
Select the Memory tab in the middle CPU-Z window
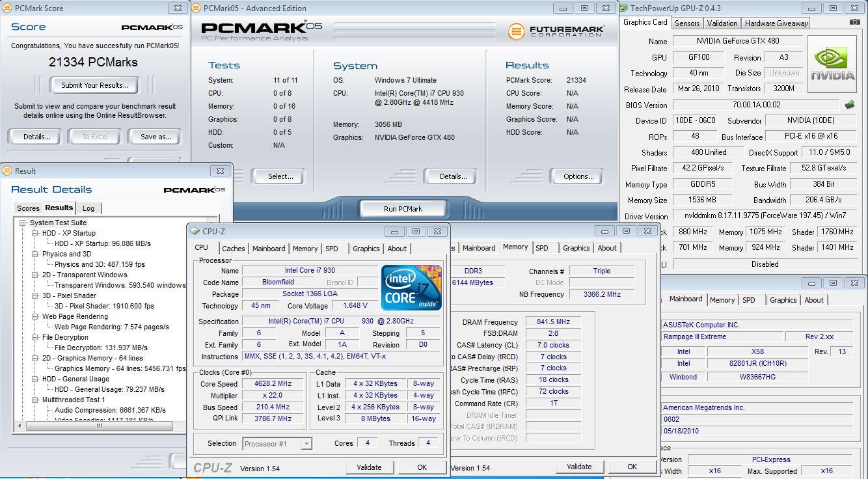[515, 247]
